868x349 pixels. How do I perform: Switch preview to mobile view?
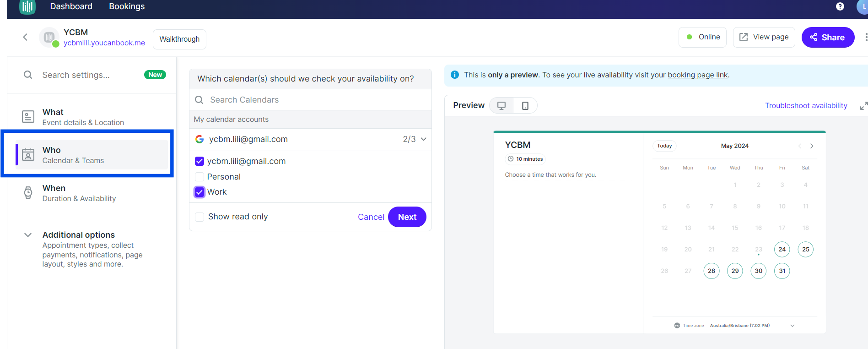click(525, 105)
